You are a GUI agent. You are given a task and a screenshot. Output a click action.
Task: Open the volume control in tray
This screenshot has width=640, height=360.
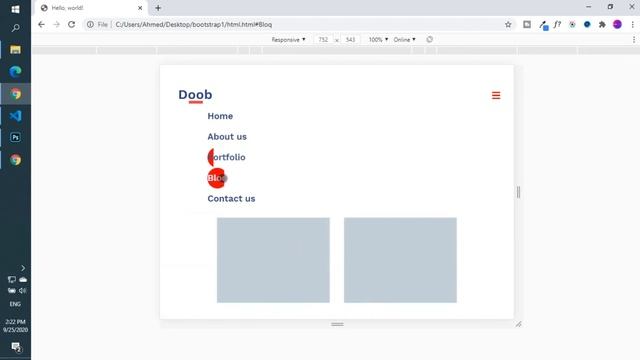coord(22,291)
